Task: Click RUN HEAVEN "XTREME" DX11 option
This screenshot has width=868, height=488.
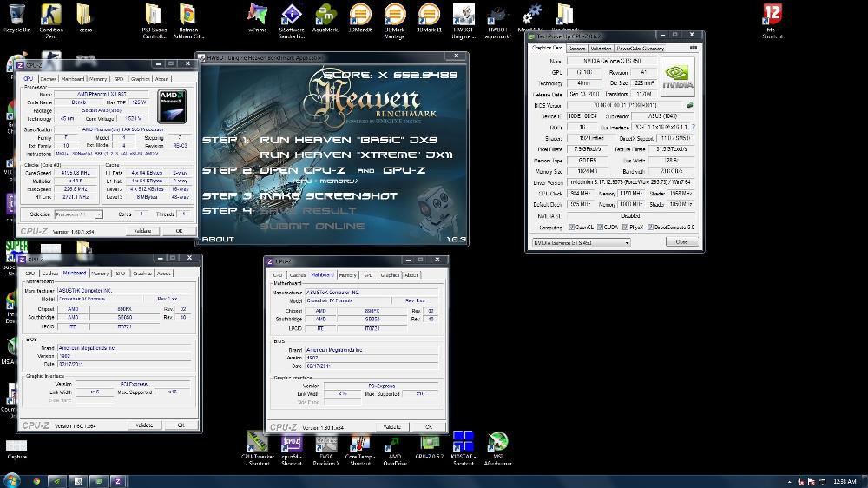Action: tap(357, 155)
